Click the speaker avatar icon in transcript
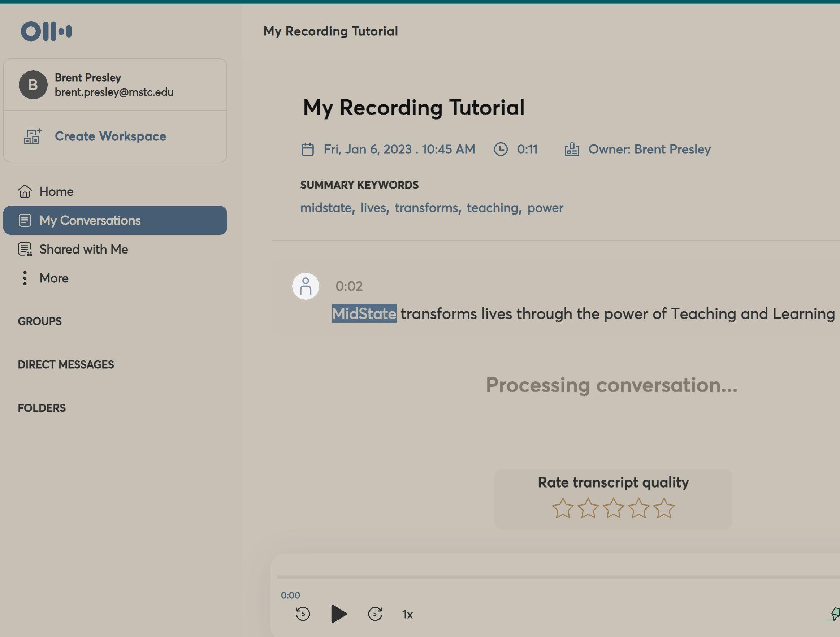Image resolution: width=840 pixels, height=637 pixels. 305,286
